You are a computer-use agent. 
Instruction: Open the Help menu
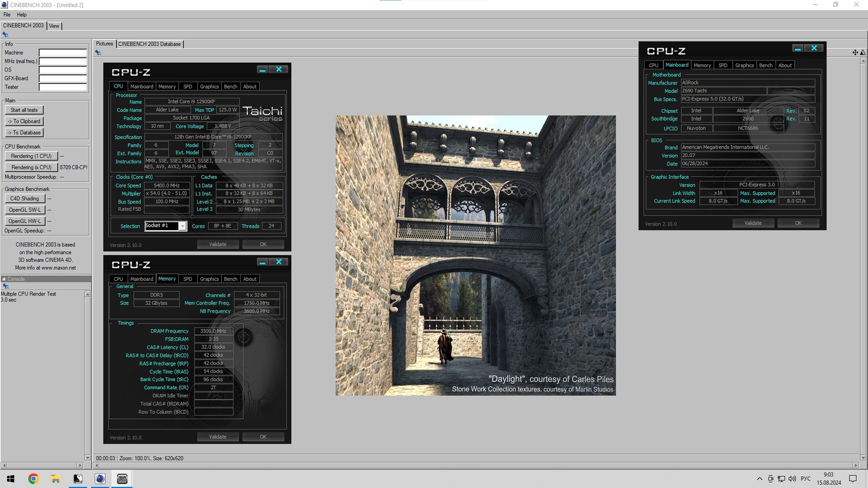pos(22,14)
